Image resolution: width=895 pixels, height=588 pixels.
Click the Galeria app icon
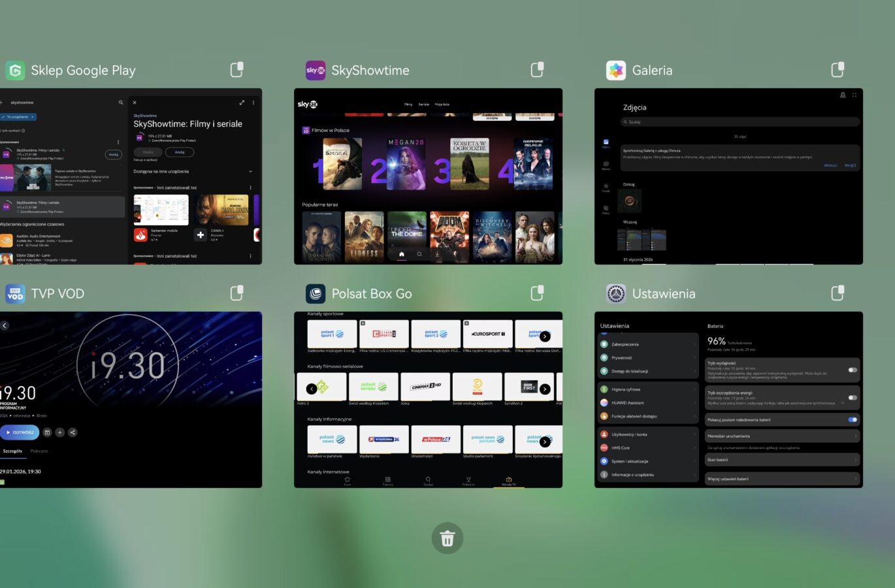click(x=615, y=71)
